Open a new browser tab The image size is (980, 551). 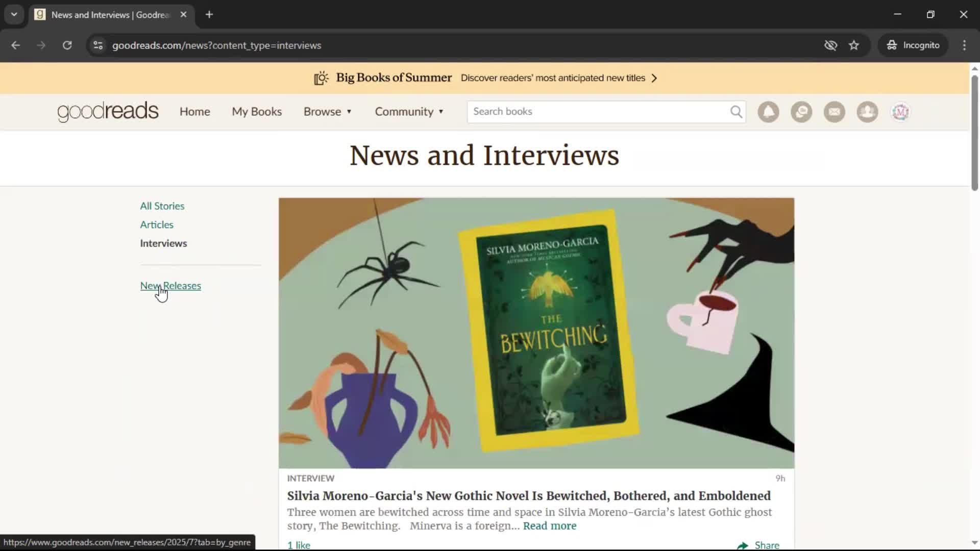coord(209,15)
